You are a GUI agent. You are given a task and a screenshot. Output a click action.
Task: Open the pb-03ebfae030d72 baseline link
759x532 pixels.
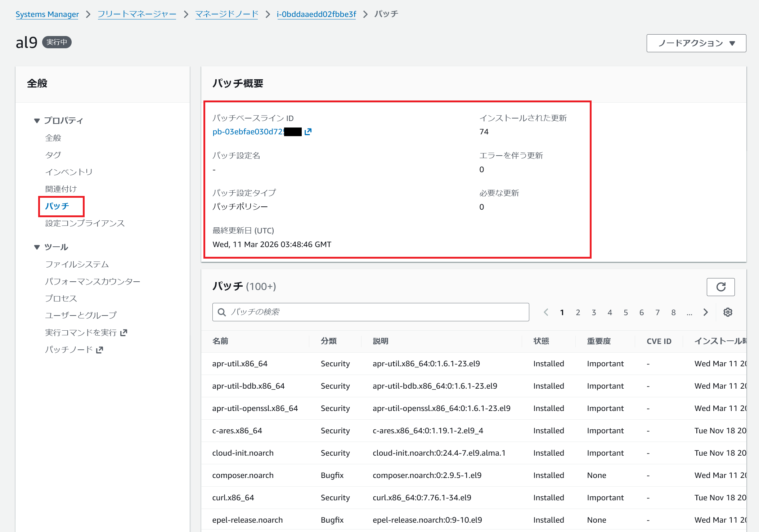tap(248, 132)
